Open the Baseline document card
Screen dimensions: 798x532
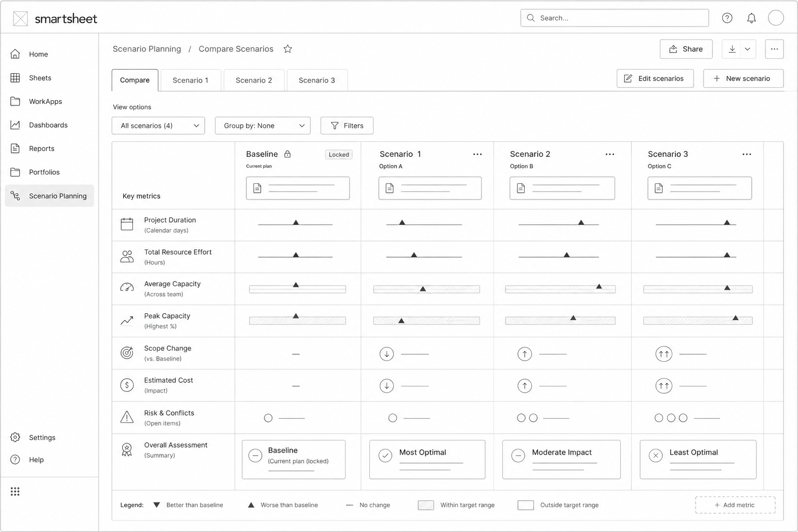pos(298,188)
